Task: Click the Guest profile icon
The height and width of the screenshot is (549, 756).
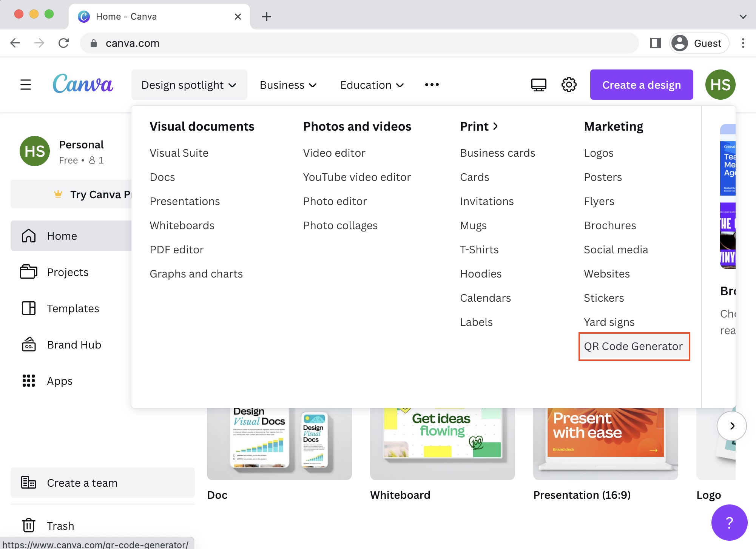Action: pyautogui.click(x=680, y=43)
